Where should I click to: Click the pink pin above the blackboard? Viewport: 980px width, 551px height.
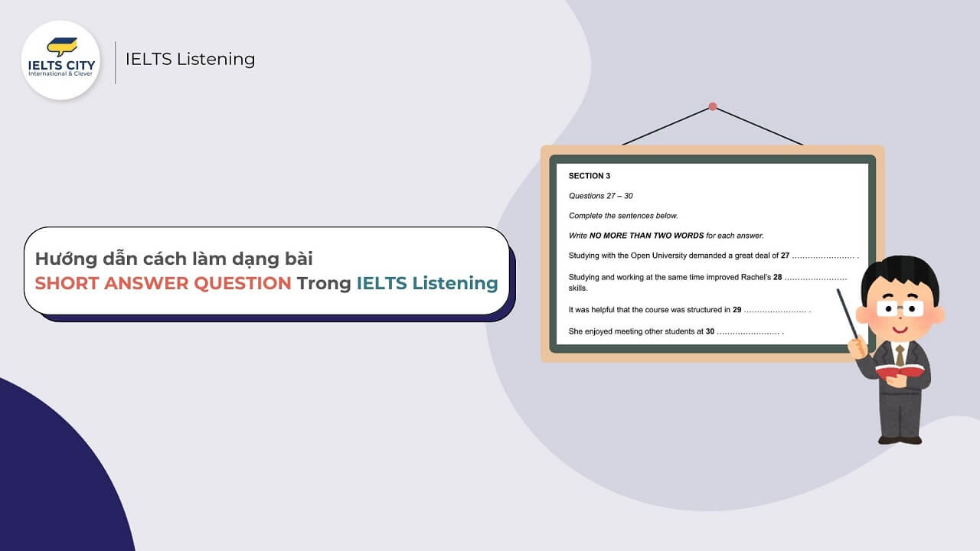click(x=712, y=107)
